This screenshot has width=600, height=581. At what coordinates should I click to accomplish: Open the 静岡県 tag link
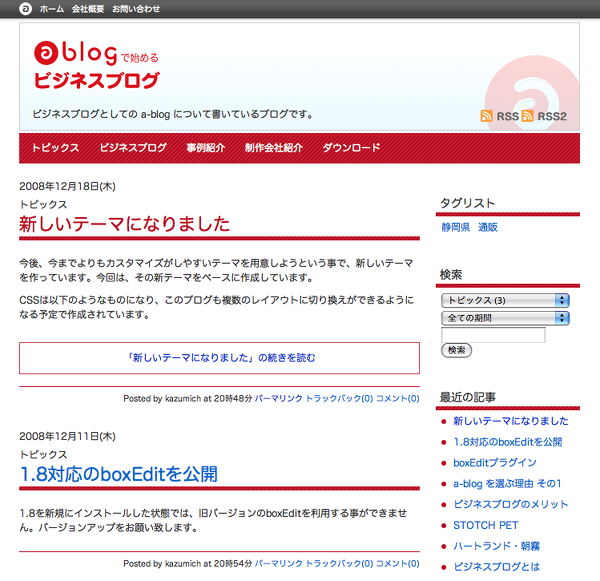456,227
